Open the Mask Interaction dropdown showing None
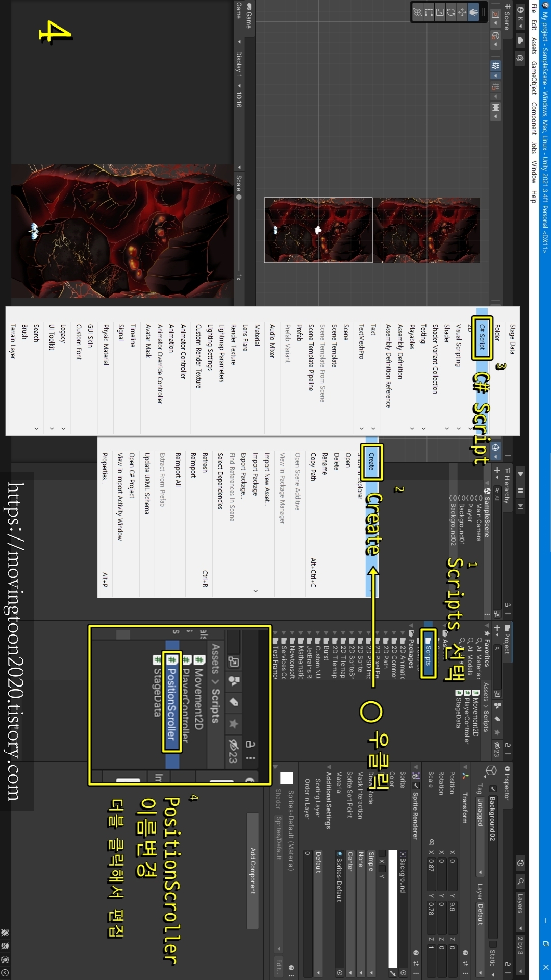The height and width of the screenshot is (980, 551). pyautogui.click(x=360, y=914)
